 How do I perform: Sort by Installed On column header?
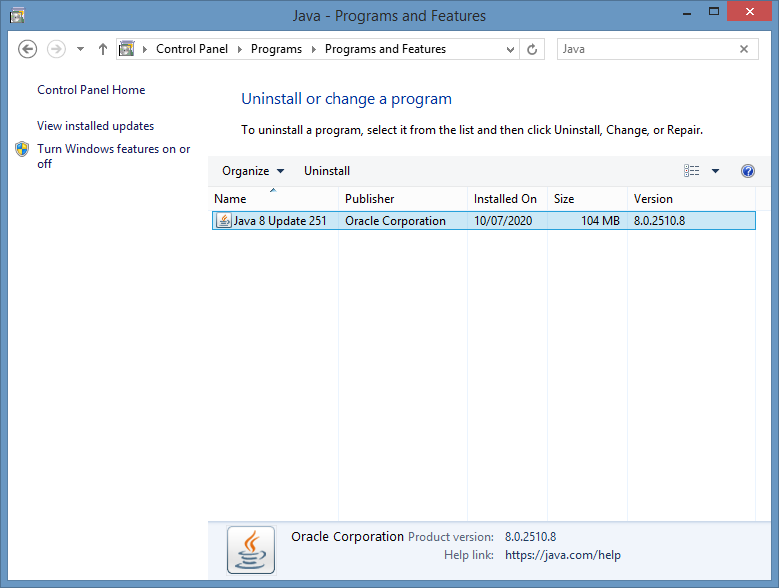point(507,199)
